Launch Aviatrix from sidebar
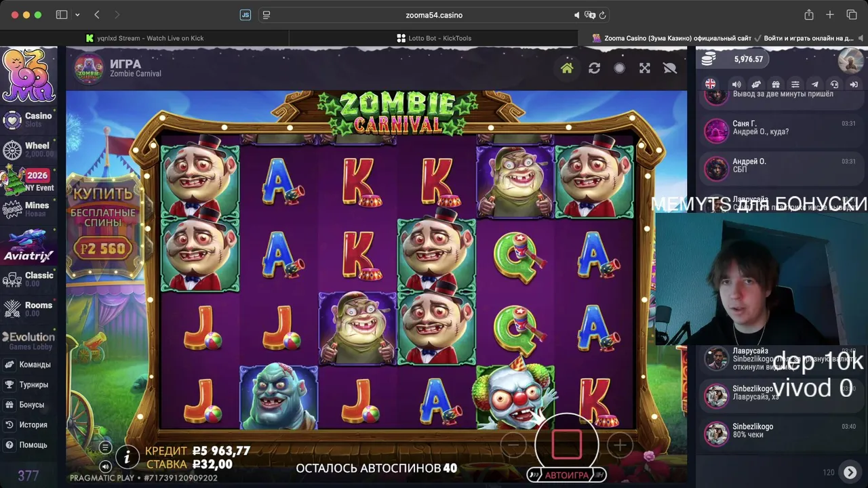This screenshot has height=488, width=868. coord(28,245)
